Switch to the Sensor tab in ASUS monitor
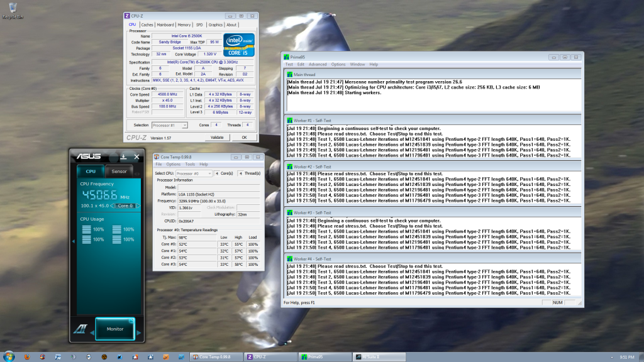This screenshot has width=644, height=362. [119, 171]
